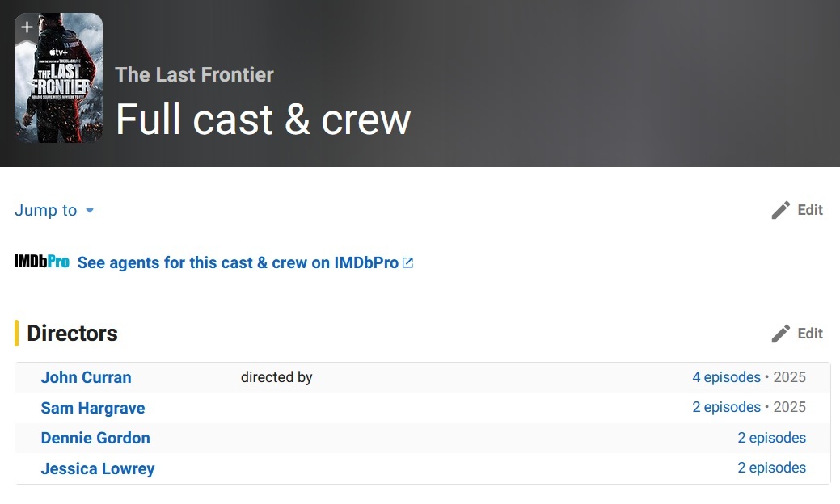This screenshot has height=504, width=840.
Task: Open The Last Frontier title link
Action: click(x=194, y=75)
